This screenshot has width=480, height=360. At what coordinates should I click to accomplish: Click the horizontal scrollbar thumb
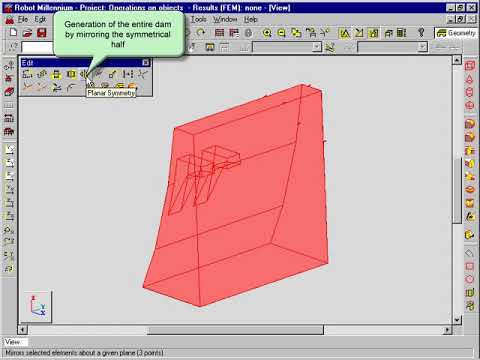(x=235, y=330)
